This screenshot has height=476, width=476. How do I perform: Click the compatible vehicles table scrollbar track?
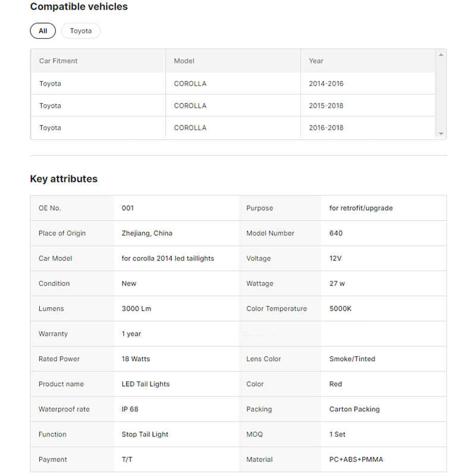pyautogui.click(x=441, y=95)
